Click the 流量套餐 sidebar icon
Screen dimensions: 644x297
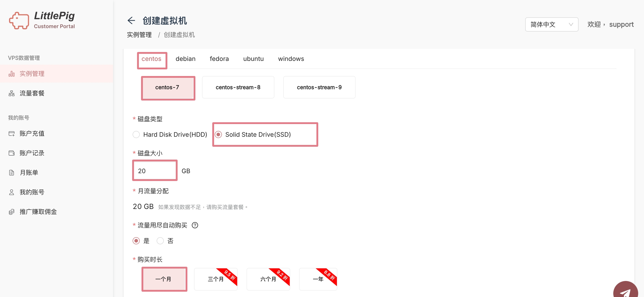pyautogui.click(x=11, y=93)
